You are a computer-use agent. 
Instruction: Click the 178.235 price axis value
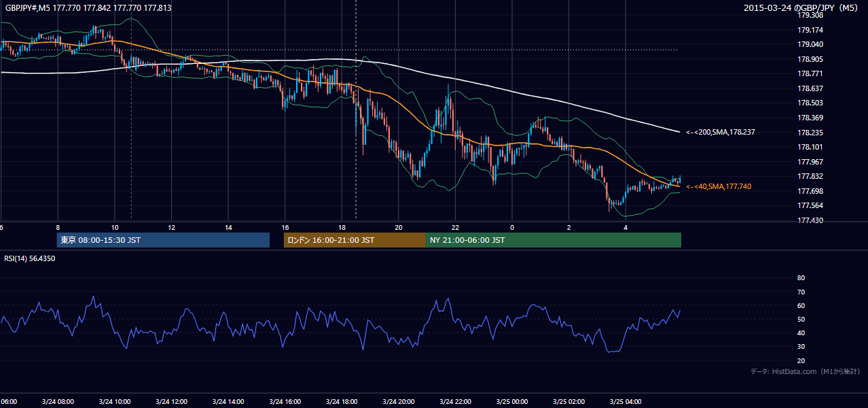tap(809, 133)
